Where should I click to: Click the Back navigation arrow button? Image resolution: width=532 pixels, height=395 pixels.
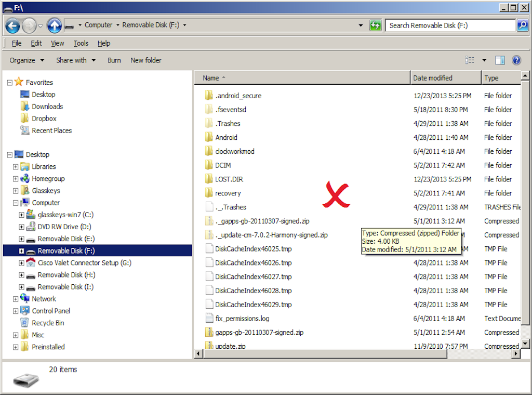[12, 25]
